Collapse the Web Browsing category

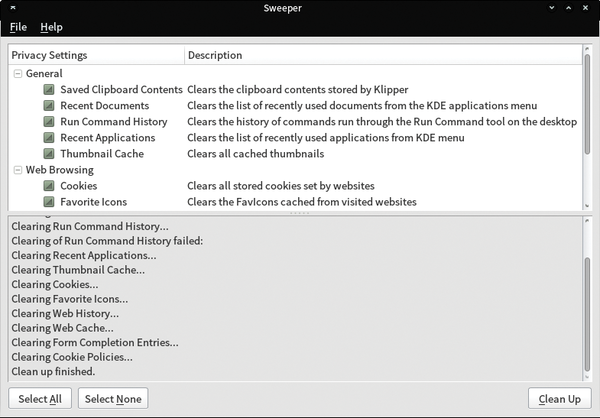pyautogui.click(x=18, y=170)
